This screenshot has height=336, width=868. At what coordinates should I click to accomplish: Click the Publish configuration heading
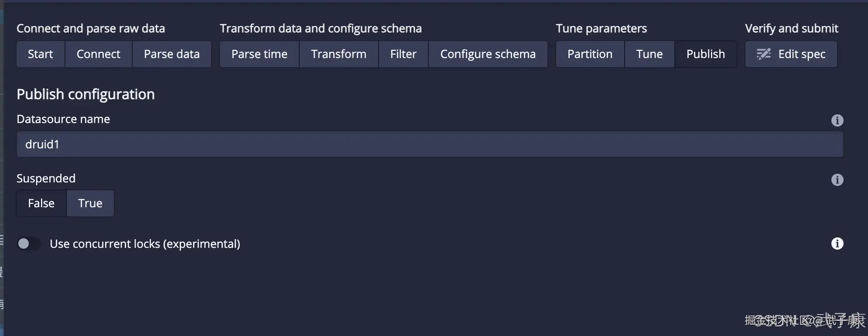point(85,94)
